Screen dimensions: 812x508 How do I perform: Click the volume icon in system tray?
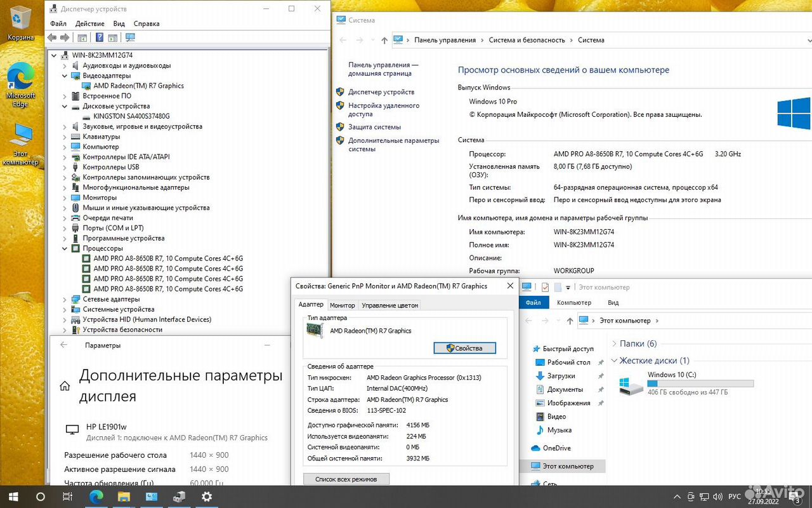(x=716, y=497)
